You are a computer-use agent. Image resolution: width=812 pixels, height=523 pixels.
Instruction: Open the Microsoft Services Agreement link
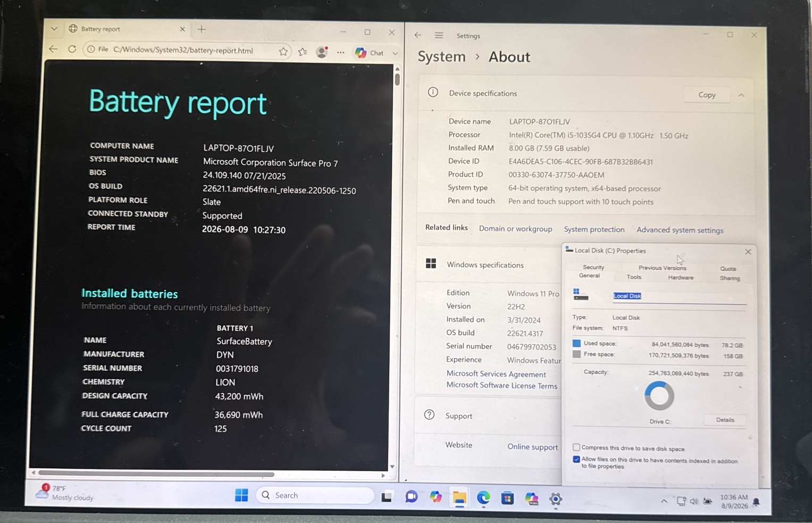[x=496, y=373]
